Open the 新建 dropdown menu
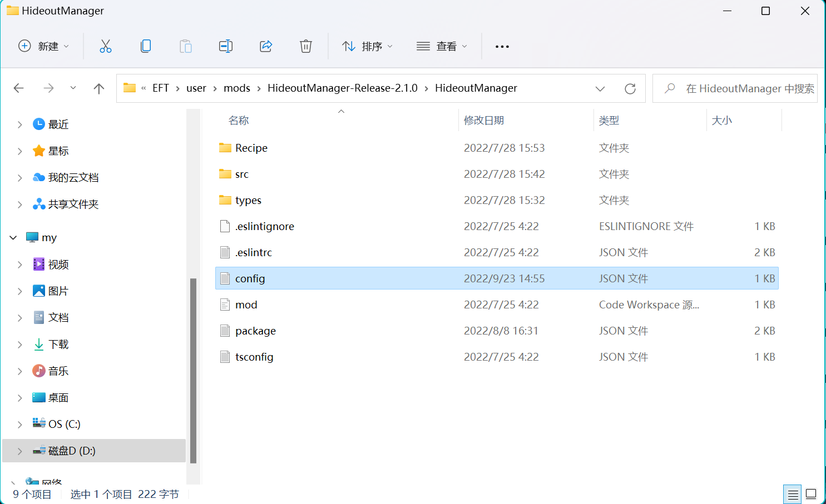 [x=44, y=46]
